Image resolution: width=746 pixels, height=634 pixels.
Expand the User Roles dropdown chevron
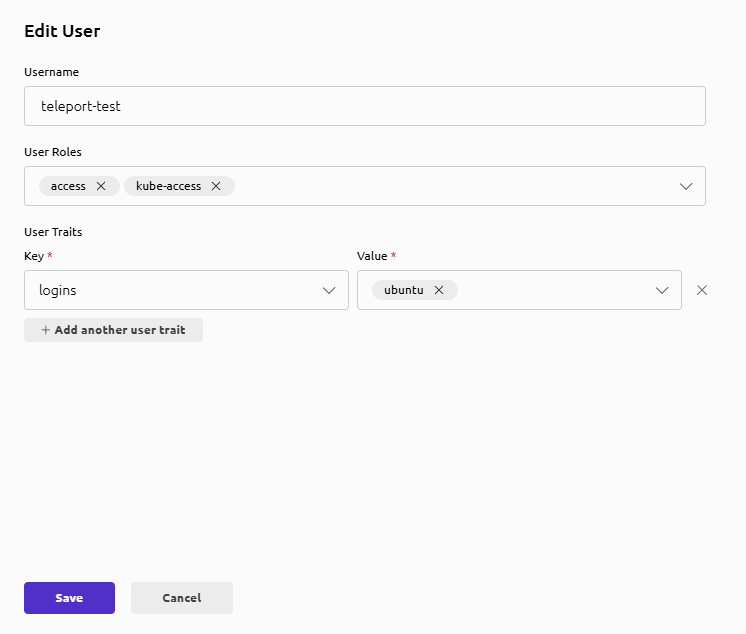[686, 186]
